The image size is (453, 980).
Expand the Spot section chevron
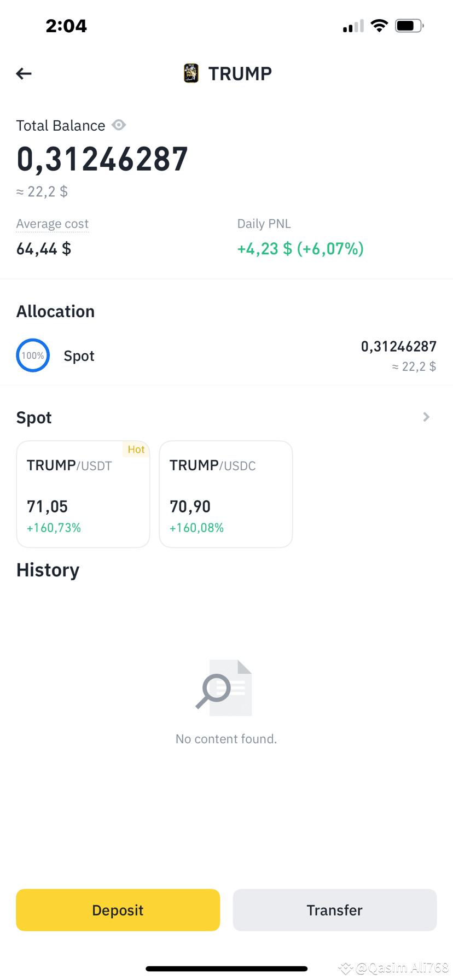pyautogui.click(x=426, y=417)
